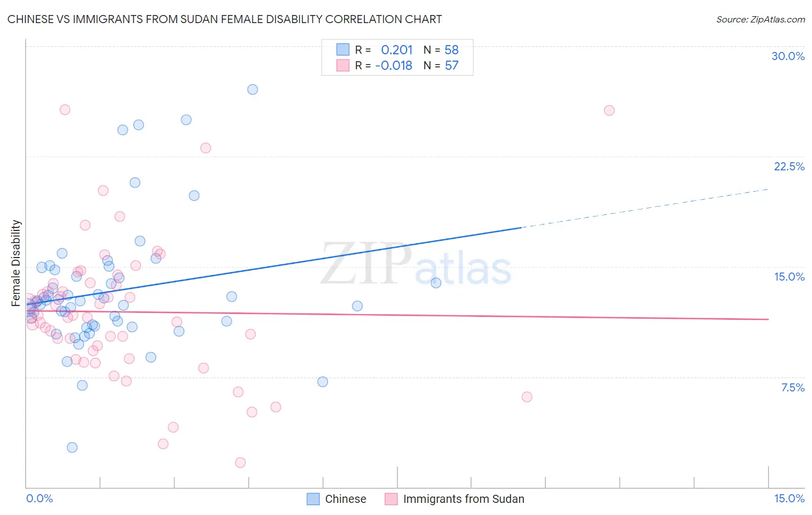
Task: Click the N = 58 value in legend
Action: [441, 50]
